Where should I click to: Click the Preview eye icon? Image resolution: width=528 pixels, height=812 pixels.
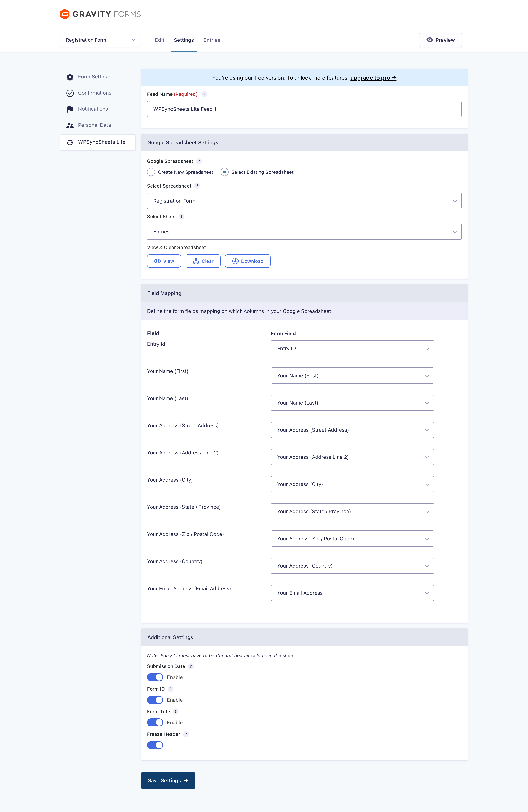430,40
